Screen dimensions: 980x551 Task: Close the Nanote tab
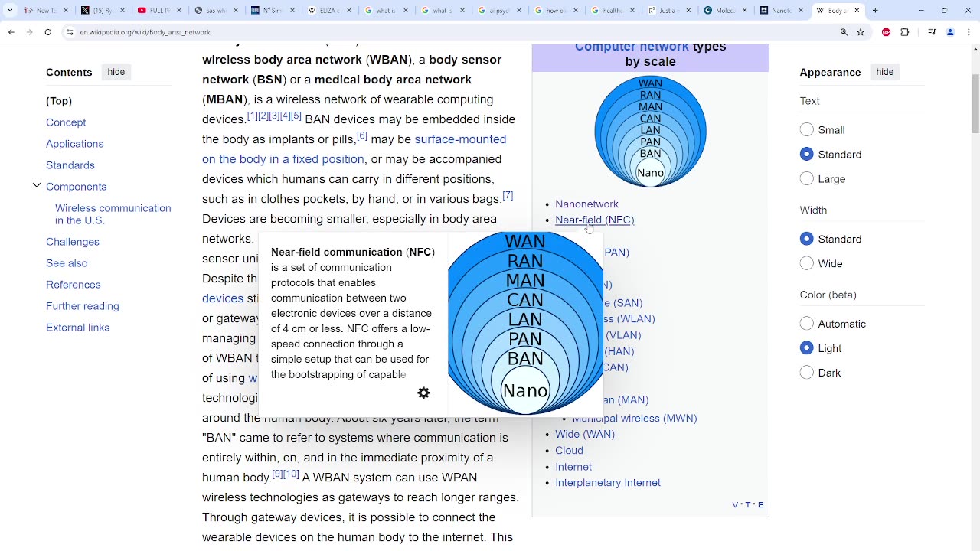coord(801,11)
